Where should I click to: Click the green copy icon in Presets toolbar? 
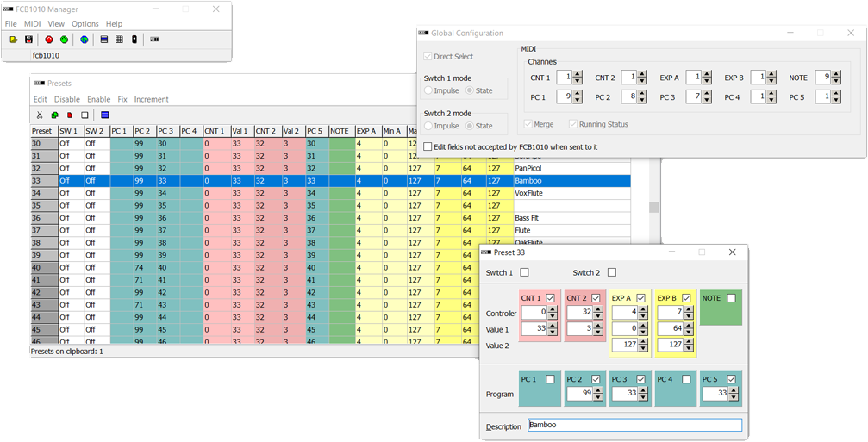[55, 115]
